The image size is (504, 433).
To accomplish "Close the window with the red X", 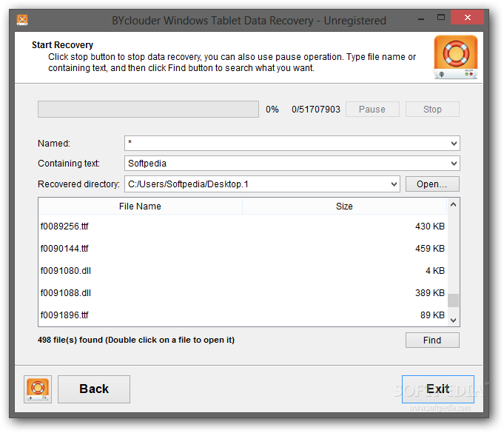I will (x=467, y=17).
